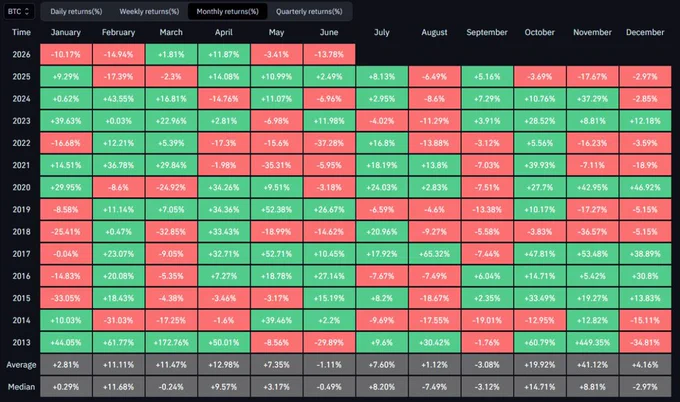Click the 2016 June cell +27.14%
The height and width of the screenshot is (402, 680).
(329, 276)
